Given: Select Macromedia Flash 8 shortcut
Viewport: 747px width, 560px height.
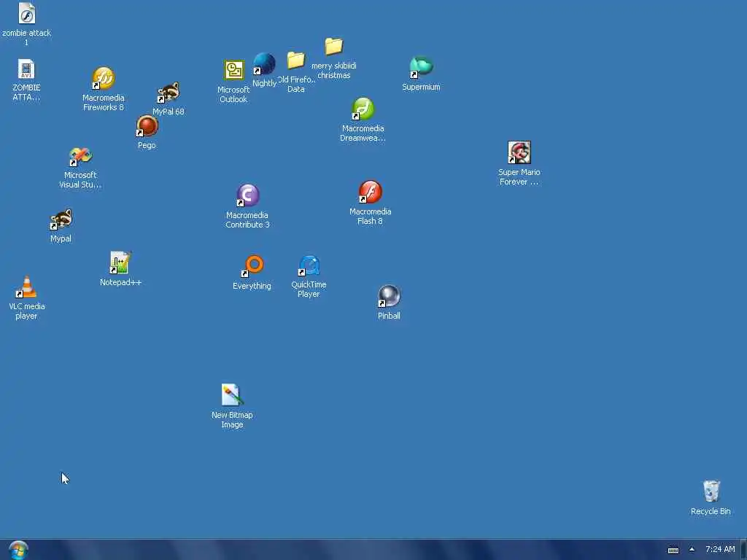Looking at the screenshot, I should point(370,192).
